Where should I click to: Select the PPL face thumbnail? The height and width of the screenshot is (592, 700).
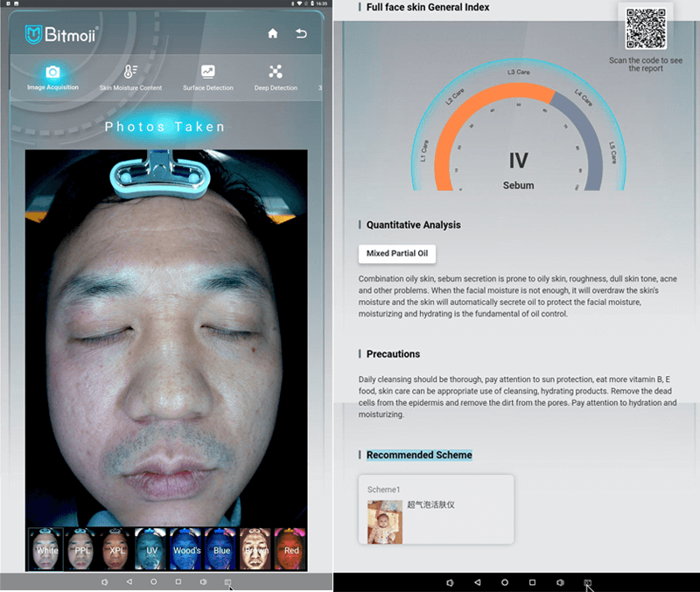pos(82,549)
